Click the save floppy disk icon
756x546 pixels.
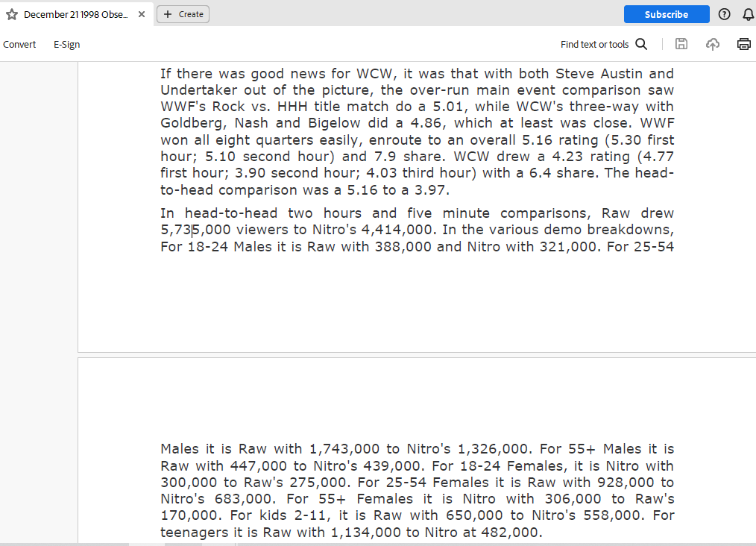[681, 44]
